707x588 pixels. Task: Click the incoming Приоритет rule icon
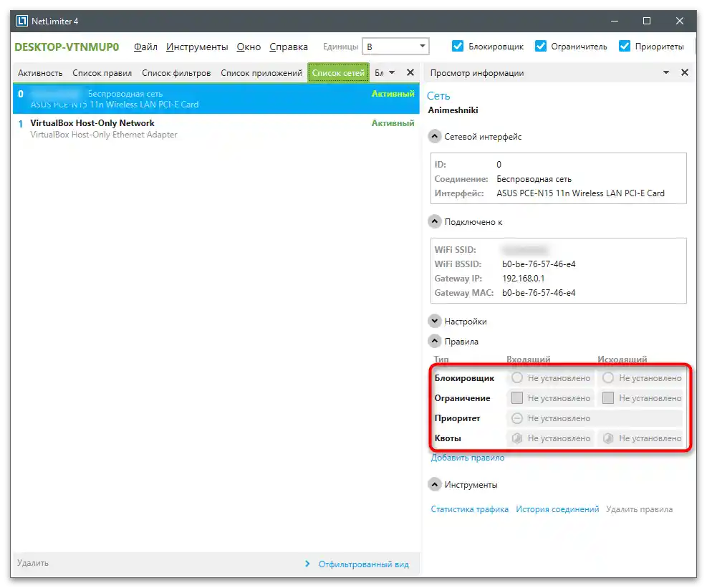coord(517,418)
